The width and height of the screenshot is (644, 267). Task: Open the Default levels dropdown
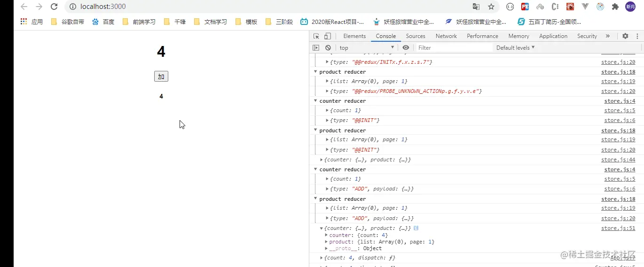pyautogui.click(x=516, y=47)
